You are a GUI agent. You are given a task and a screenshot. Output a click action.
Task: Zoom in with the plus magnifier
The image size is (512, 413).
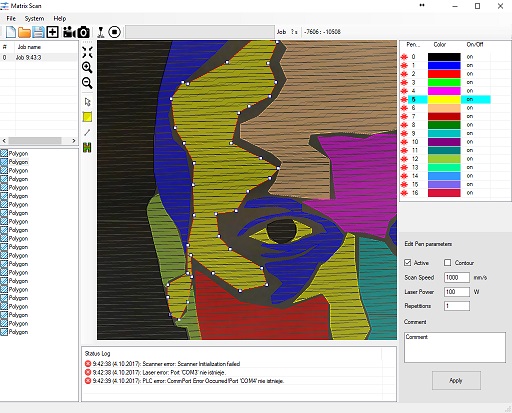pos(87,68)
